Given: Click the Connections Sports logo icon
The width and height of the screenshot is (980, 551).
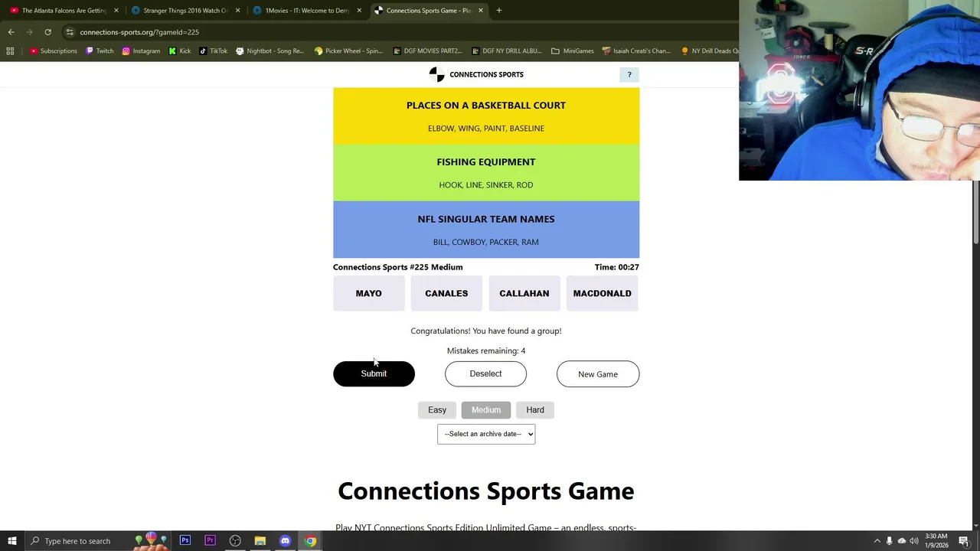Looking at the screenshot, I should (436, 74).
